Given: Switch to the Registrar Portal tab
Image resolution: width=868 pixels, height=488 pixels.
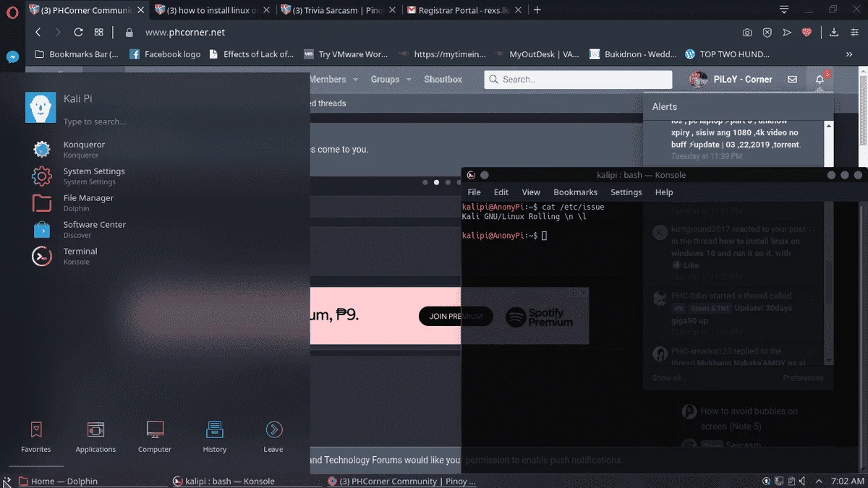Looking at the screenshot, I should [x=465, y=10].
